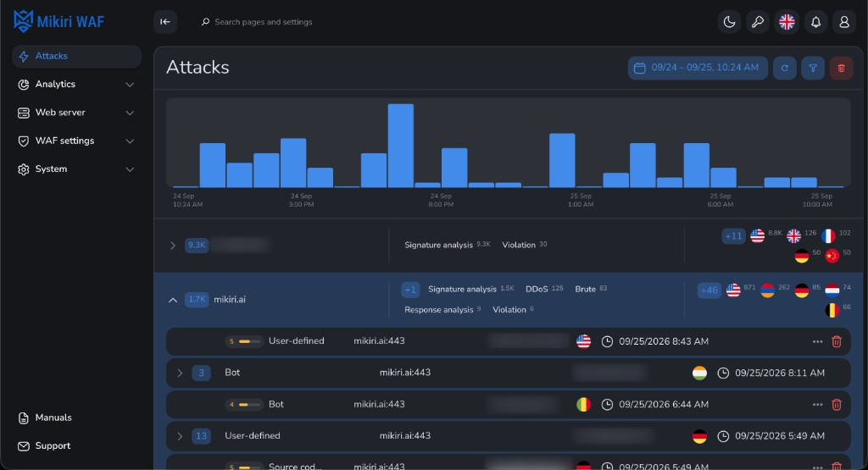Click the Belgian flag with 66 count

click(x=832, y=310)
